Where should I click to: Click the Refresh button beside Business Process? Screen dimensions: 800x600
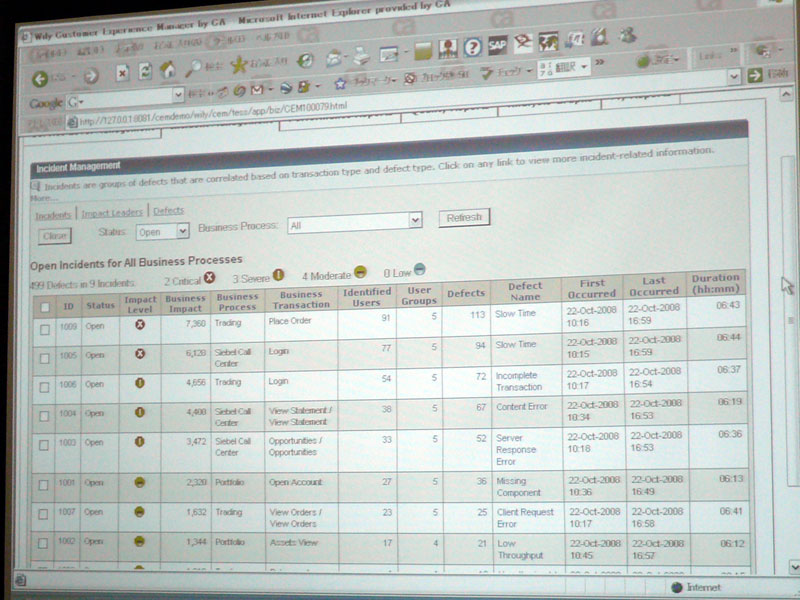(464, 218)
